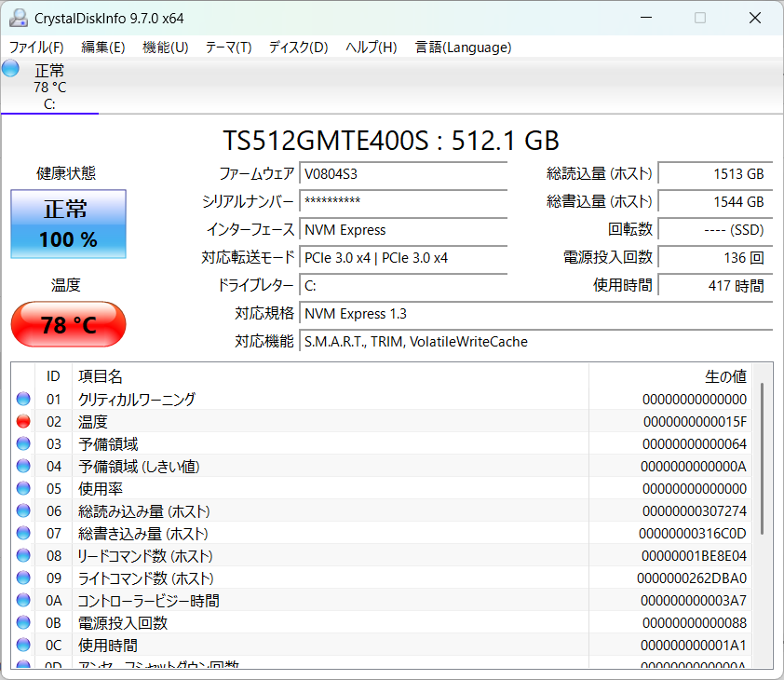
Task: Click the masked serial number field
Action: coord(403,201)
